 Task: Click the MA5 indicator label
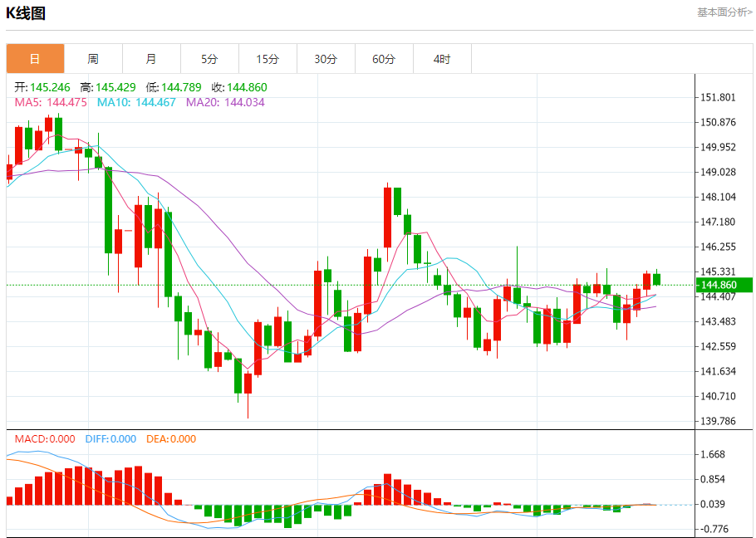(x=52, y=102)
